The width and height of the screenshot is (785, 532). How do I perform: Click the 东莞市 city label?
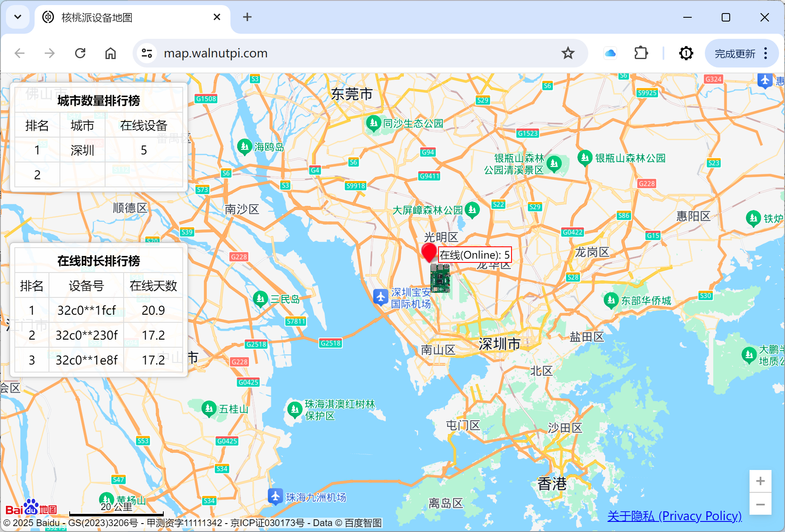[352, 94]
